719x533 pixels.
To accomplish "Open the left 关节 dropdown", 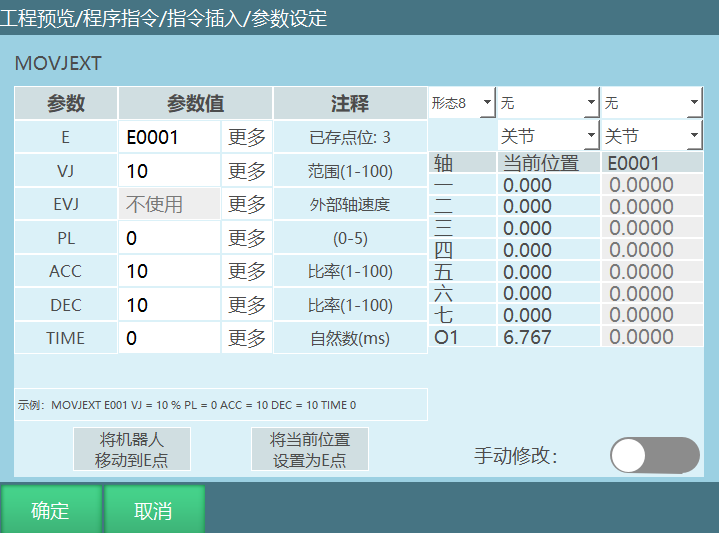I will [x=547, y=135].
